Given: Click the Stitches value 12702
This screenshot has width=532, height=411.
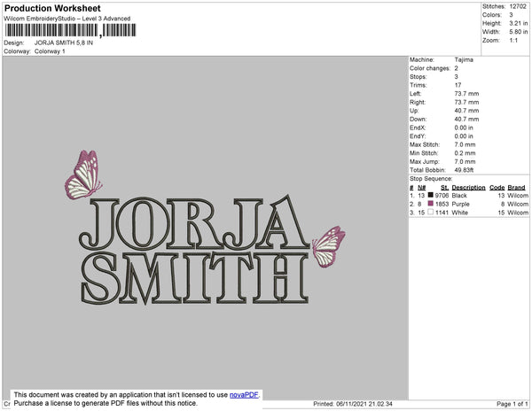Looking at the screenshot, I should click(518, 6).
